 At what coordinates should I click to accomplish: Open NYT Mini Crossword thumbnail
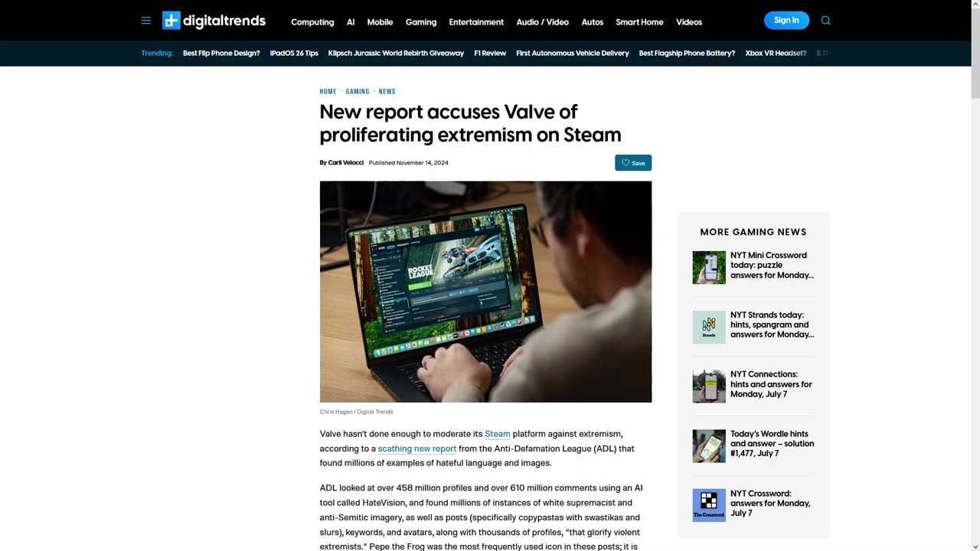point(709,268)
